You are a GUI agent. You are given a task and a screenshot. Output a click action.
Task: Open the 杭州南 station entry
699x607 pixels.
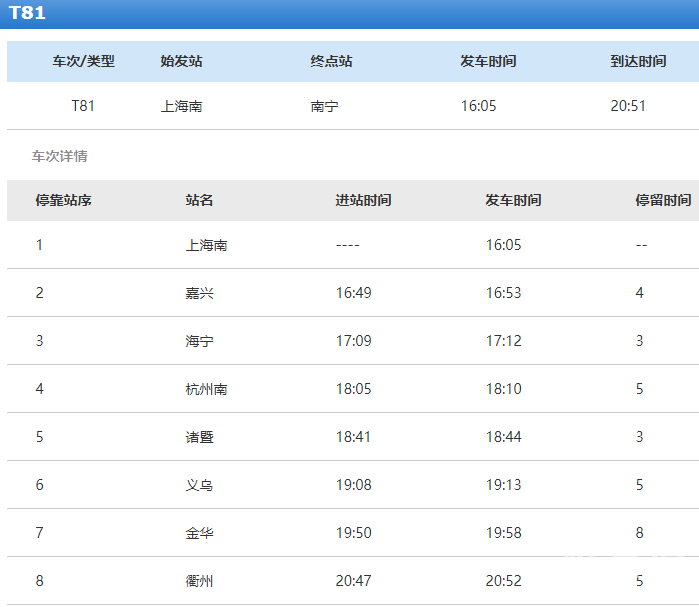tap(206, 389)
